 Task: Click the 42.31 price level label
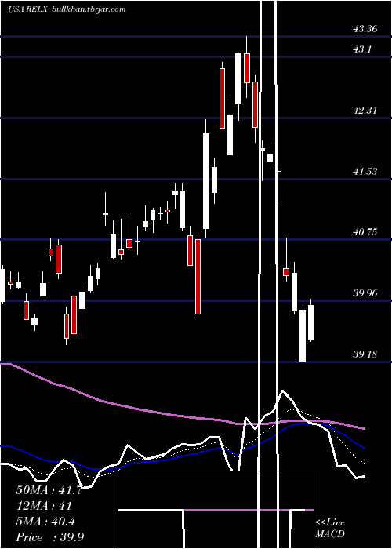pyautogui.click(x=365, y=111)
